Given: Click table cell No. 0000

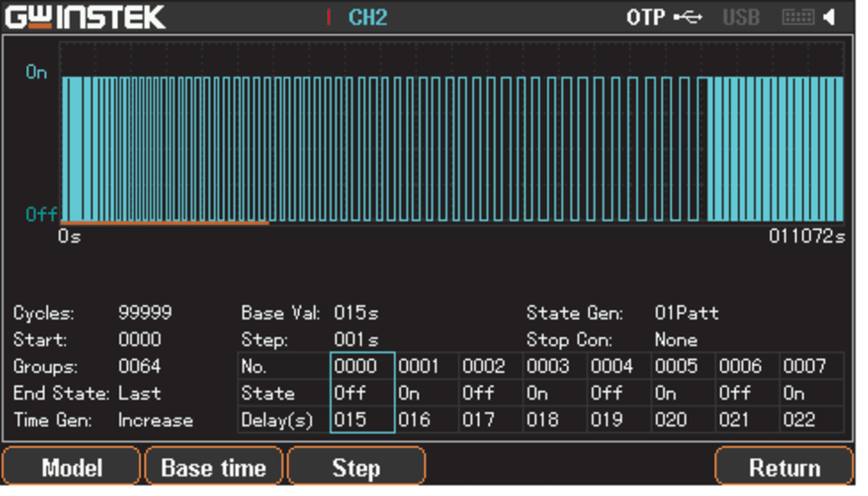Looking at the screenshot, I should click(362, 366).
